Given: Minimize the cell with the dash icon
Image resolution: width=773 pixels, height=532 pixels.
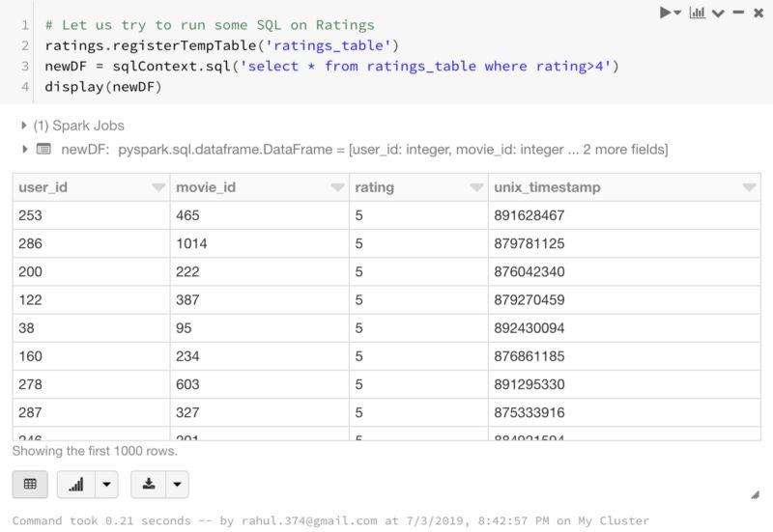Looking at the screenshot, I should (x=738, y=13).
